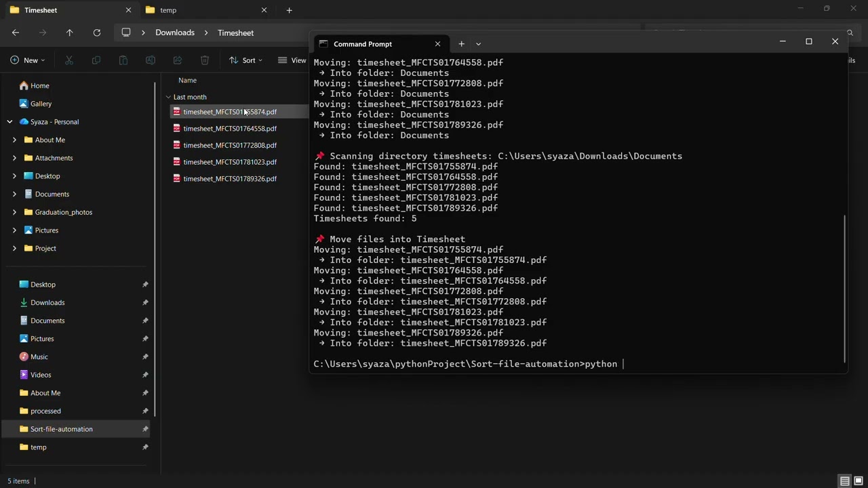Click the Delete trash can icon
Screen dimensions: 868x488
click(205, 60)
